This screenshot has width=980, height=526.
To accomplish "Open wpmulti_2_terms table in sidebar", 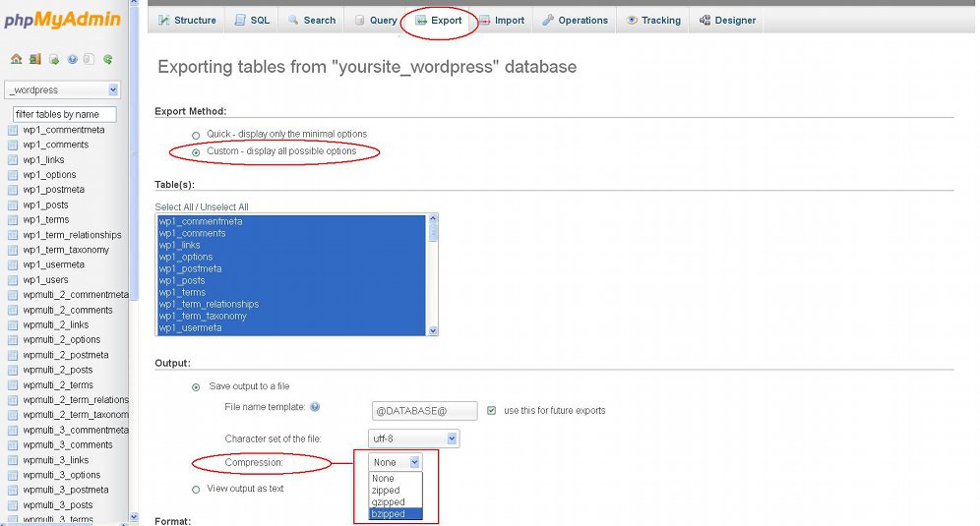I will 58,384.
